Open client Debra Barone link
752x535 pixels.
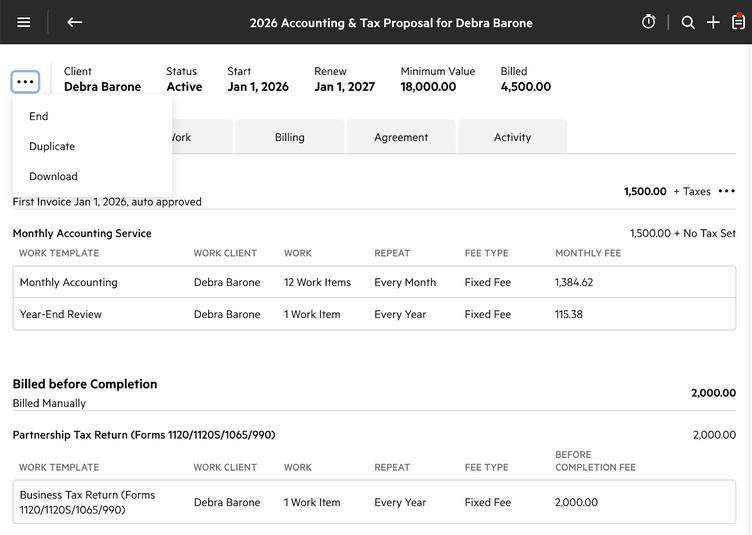point(102,87)
